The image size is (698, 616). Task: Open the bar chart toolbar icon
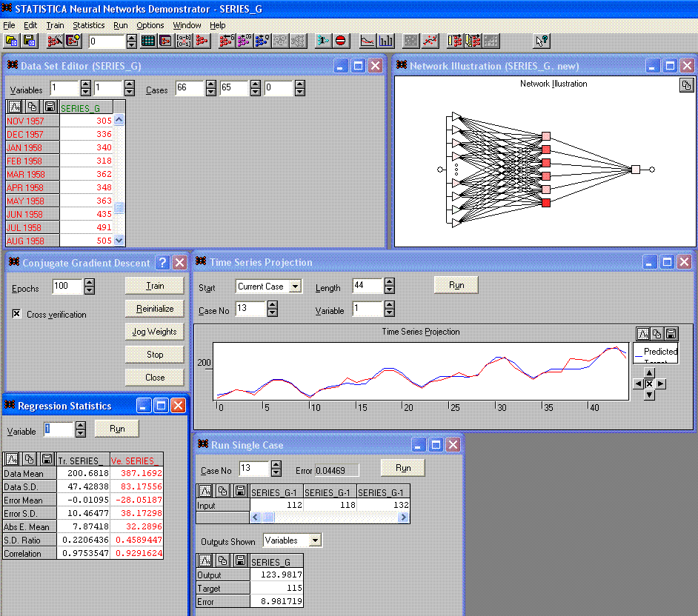click(385, 41)
